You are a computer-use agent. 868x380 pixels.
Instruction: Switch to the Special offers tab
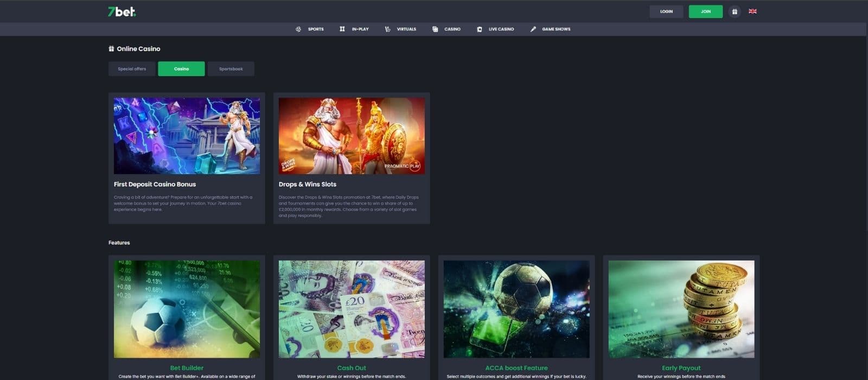[x=132, y=69]
